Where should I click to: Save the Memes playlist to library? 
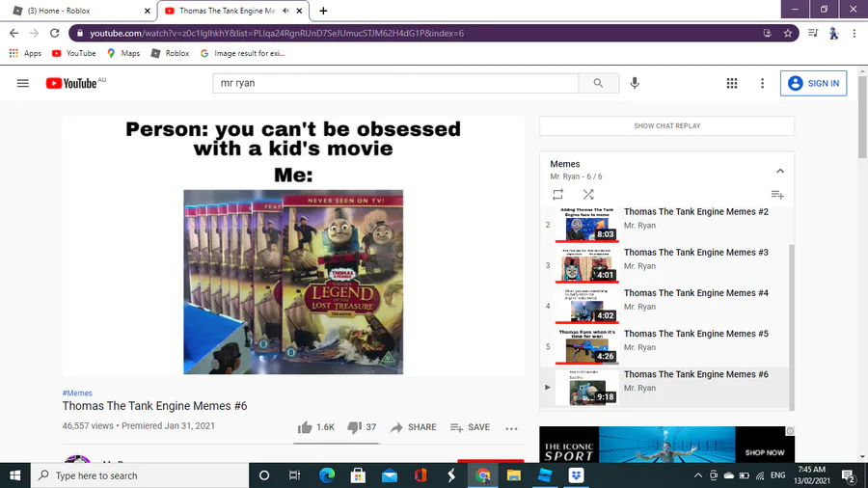pos(777,194)
